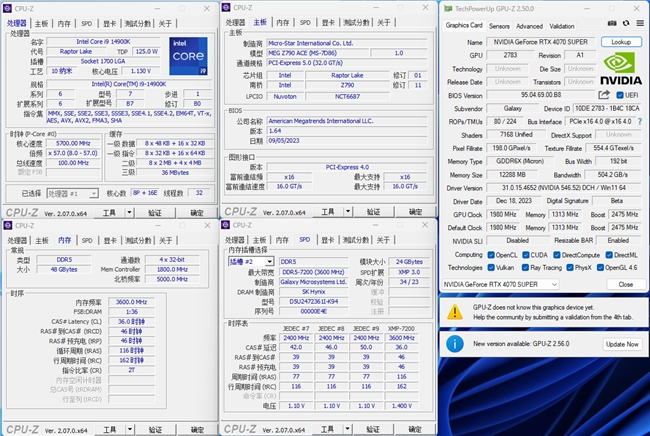Click the GPU Name text field

(542, 42)
